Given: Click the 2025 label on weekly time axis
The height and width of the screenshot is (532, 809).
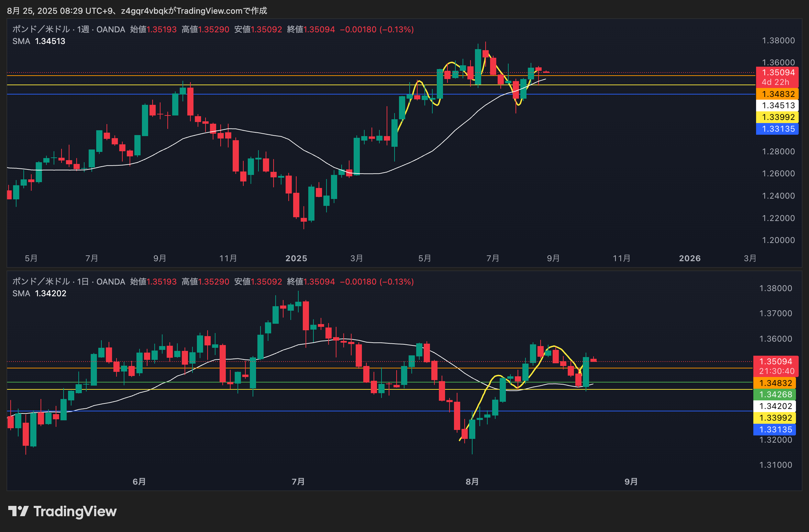Looking at the screenshot, I should 296,258.
